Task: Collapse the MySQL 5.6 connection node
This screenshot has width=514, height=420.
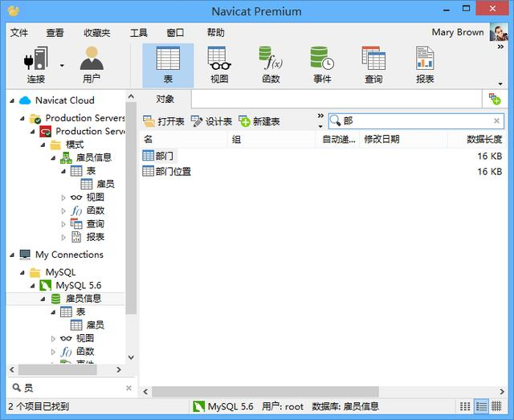Action: (32, 286)
